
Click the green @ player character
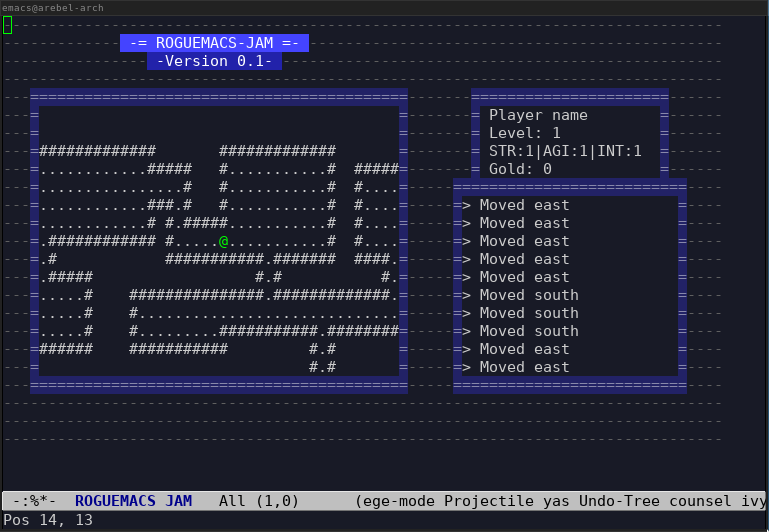click(x=224, y=241)
